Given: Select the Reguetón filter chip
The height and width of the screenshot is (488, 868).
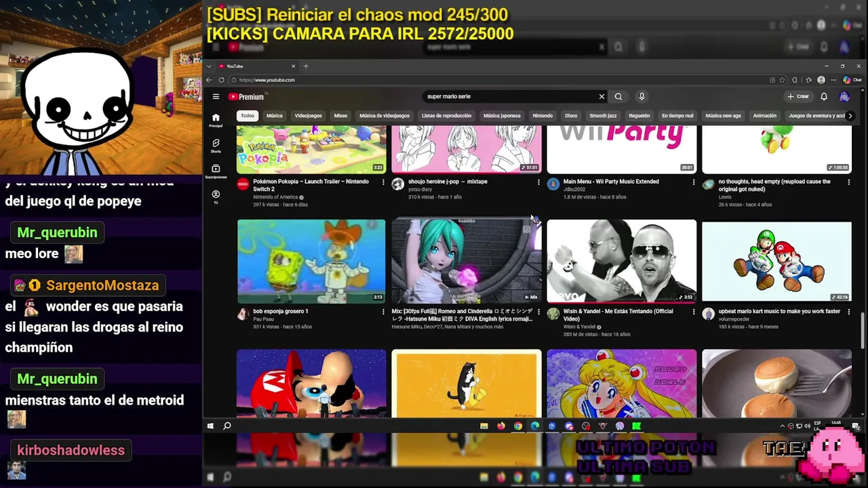Looking at the screenshot, I should (639, 116).
